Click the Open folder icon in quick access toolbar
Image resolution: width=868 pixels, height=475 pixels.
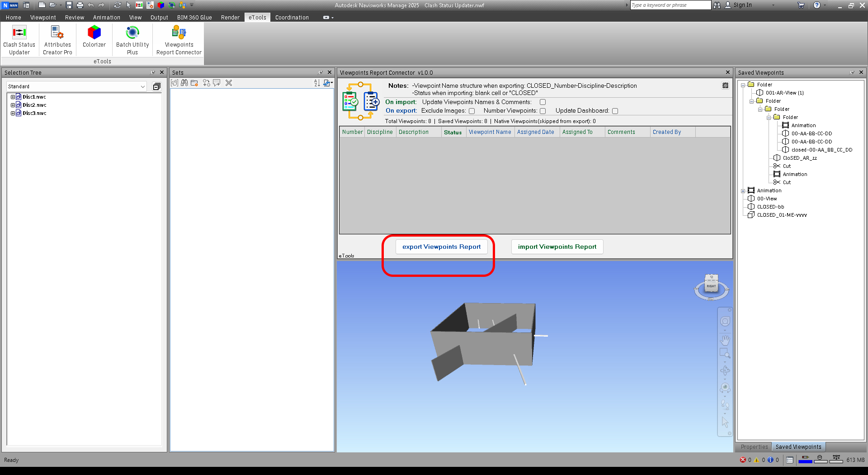tap(53, 5)
